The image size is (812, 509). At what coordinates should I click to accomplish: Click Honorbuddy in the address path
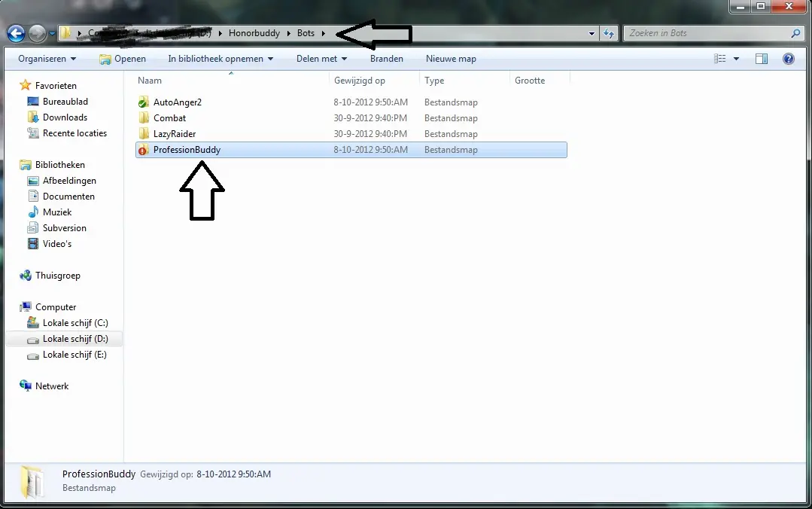tap(254, 33)
